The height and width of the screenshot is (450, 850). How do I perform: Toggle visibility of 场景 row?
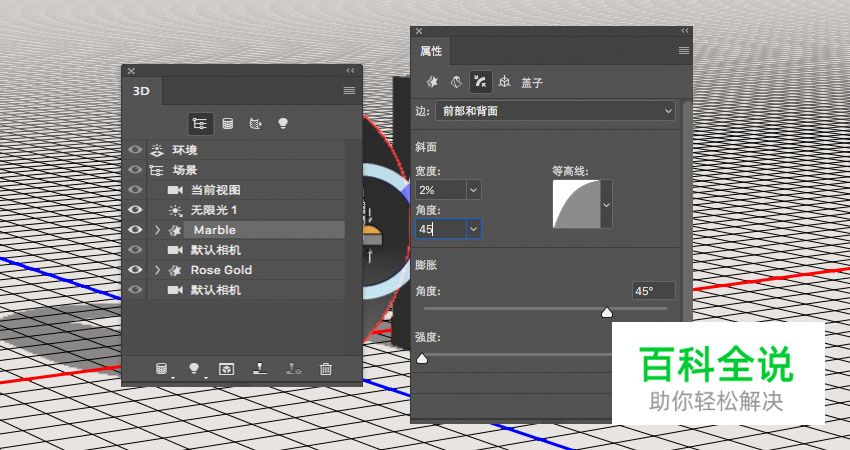[x=135, y=170]
